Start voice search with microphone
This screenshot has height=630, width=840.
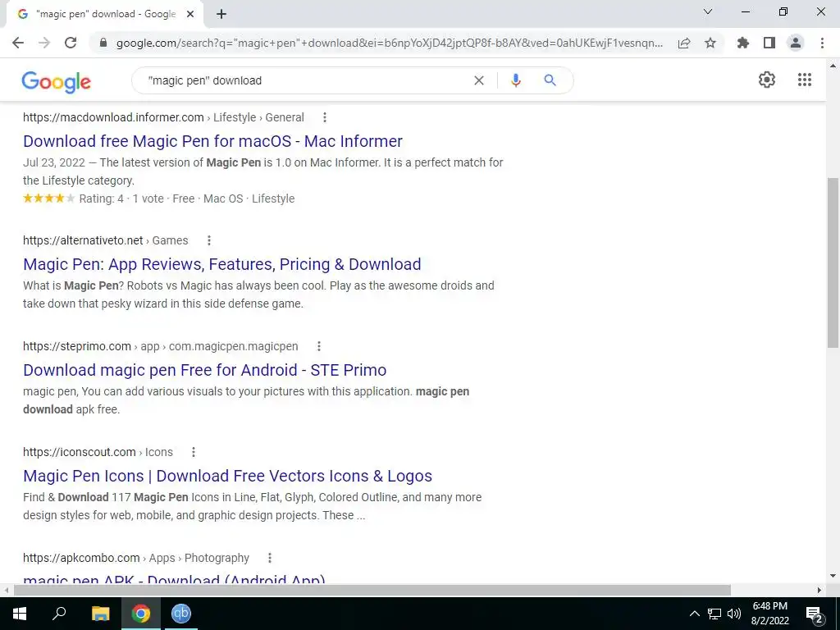pyautogui.click(x=515, y=80)
